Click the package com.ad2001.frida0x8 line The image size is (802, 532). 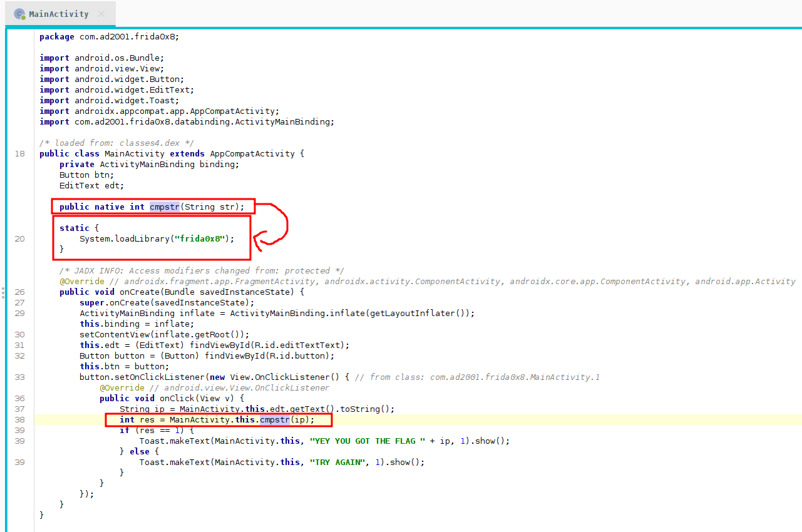coord(109,36)
